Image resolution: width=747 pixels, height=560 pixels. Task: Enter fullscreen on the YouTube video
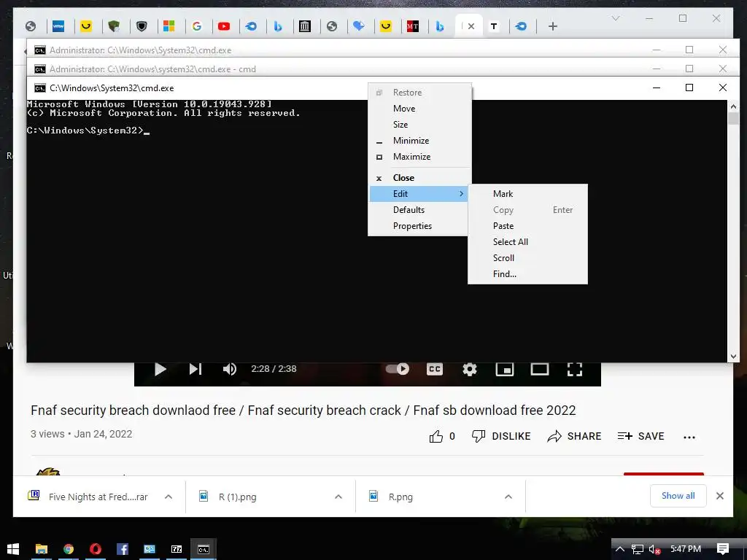click(x=575, y=369)
